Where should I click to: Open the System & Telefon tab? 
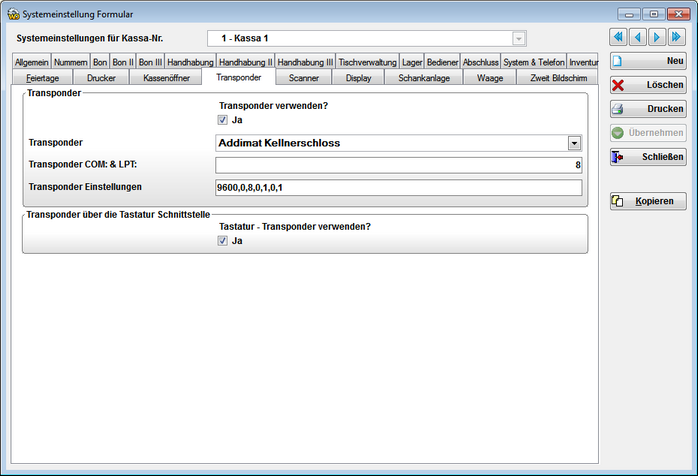click(534, 62)
